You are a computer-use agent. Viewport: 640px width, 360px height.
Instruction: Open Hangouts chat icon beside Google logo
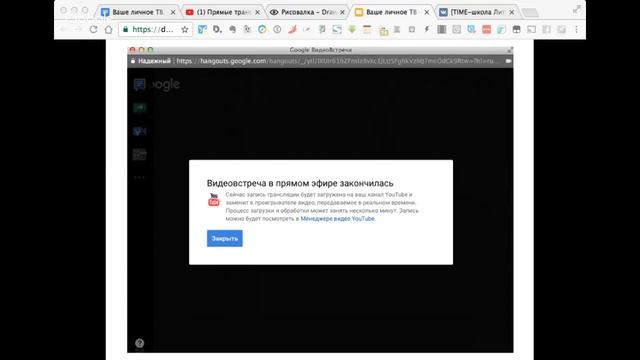tap(140, 84)
